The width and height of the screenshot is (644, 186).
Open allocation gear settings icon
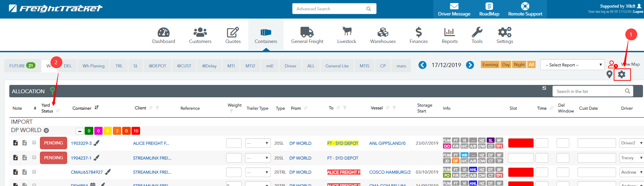point(622,74)
